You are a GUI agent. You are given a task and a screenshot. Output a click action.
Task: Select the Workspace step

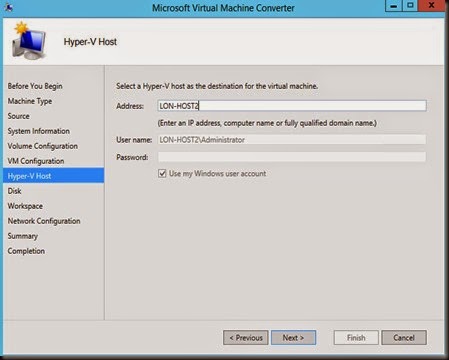point(25,206)
